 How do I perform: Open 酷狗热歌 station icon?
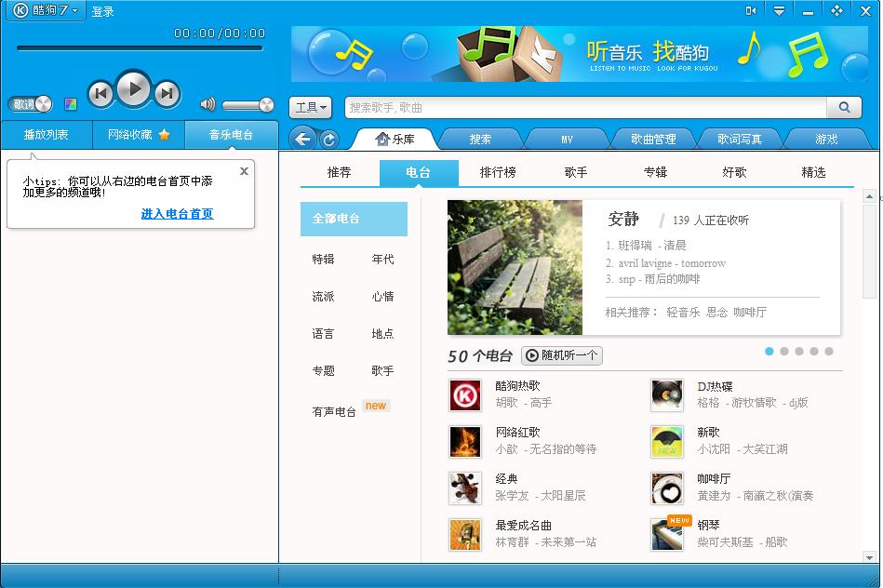tap(465, 395)
